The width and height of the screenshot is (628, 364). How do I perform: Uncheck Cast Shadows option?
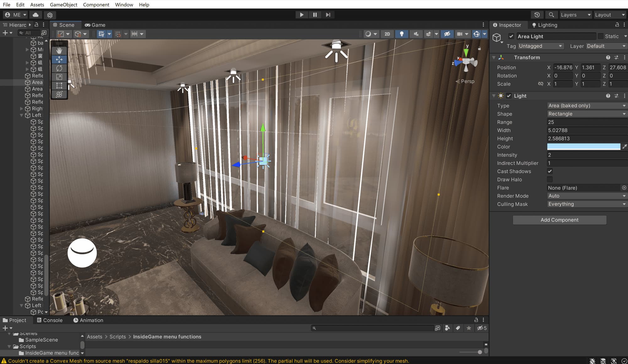pos(550,171)
